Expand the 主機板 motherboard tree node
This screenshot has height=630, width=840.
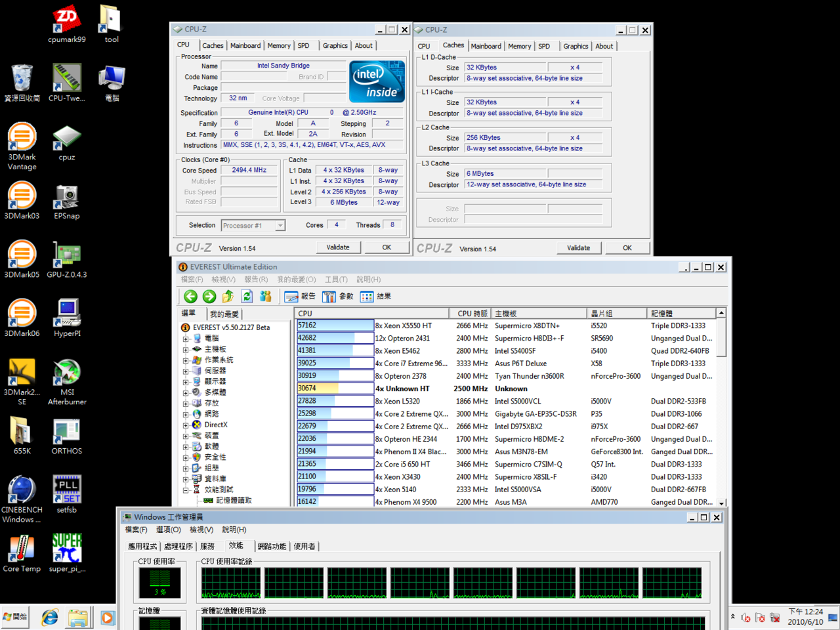tap(186, 350)
